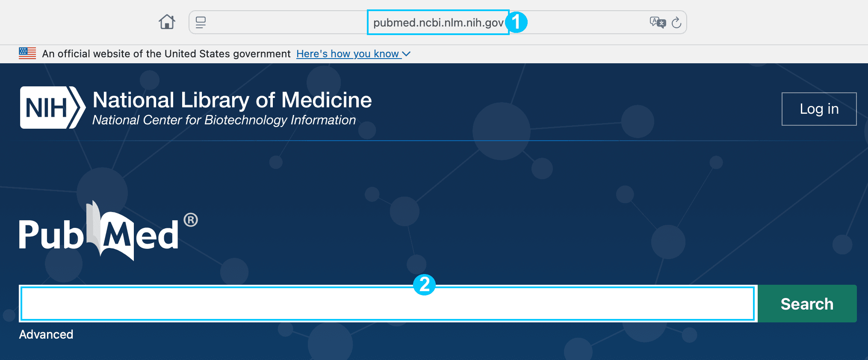Click National Center for Biotechnology Information subtitle
The width and height of the screenshot is (868, 360).
(224, 120)
